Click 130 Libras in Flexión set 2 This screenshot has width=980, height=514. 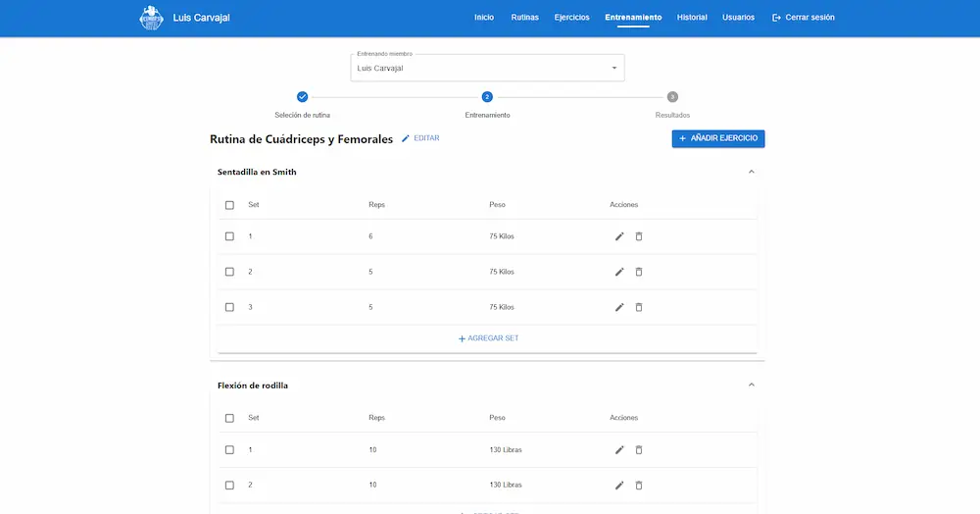[506, 486]
